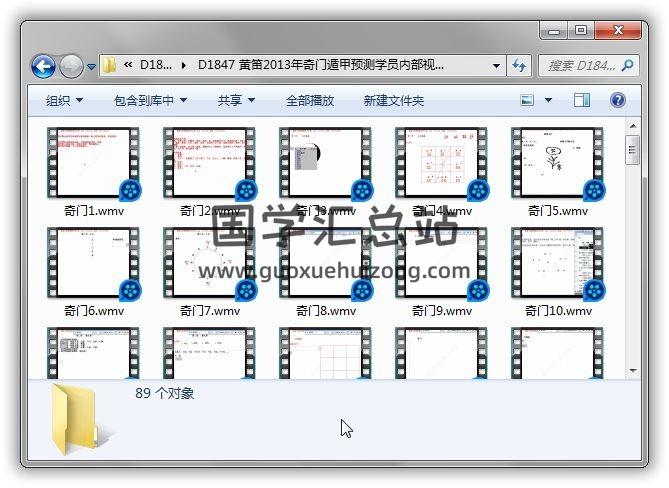Click the 奇门5.wmv file name
The width and height of the screenshot is (669, 488).
coord(558,211)
